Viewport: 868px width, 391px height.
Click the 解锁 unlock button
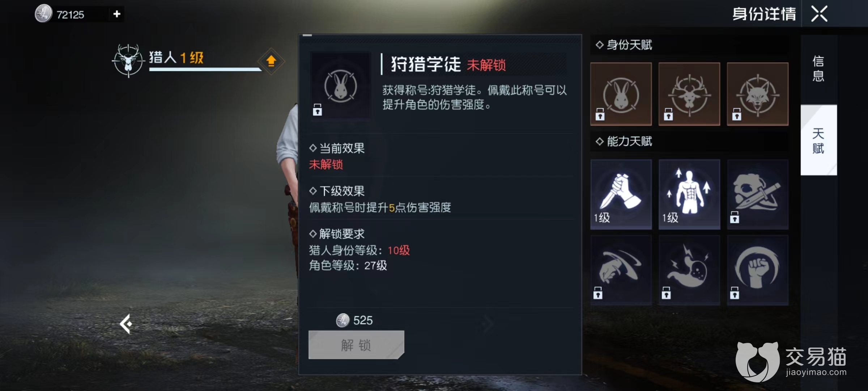356,345
